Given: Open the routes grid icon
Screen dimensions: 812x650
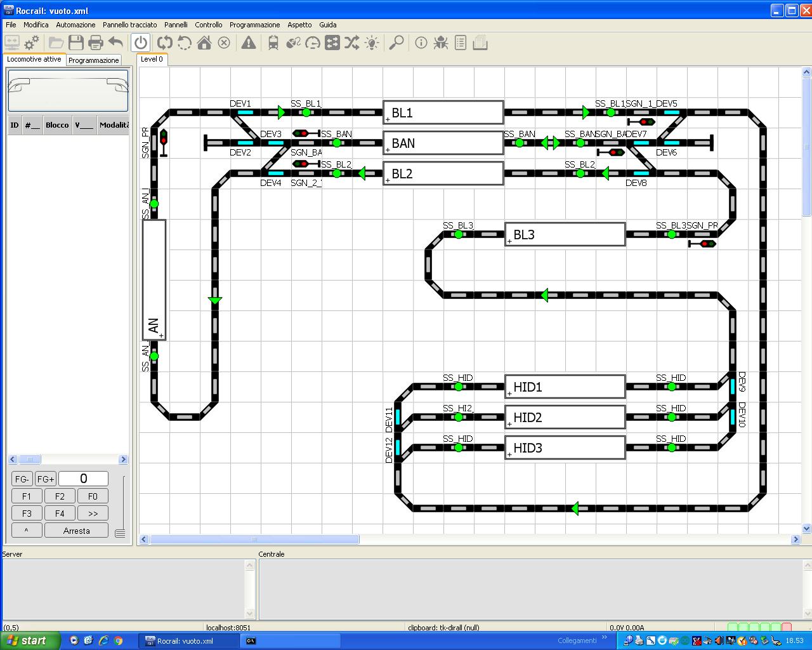Looking at the screenshot, I should pos(332,43).
